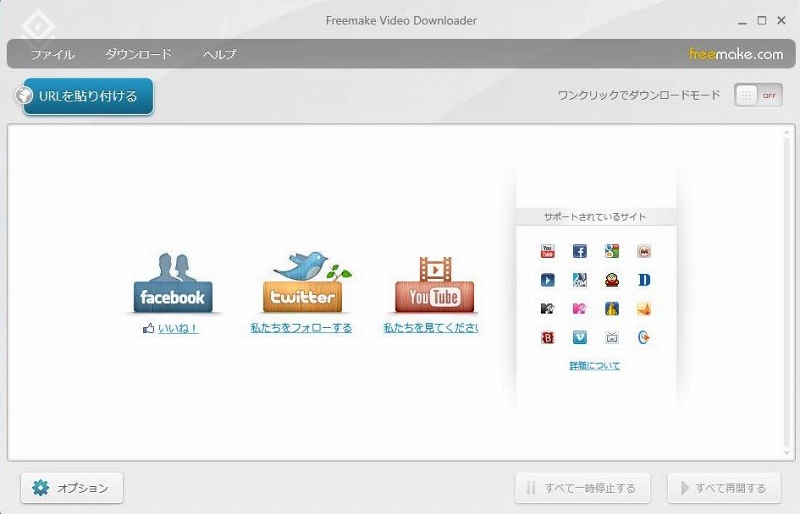Follow the いいね！ Facebook link

[x=178, y=328]
